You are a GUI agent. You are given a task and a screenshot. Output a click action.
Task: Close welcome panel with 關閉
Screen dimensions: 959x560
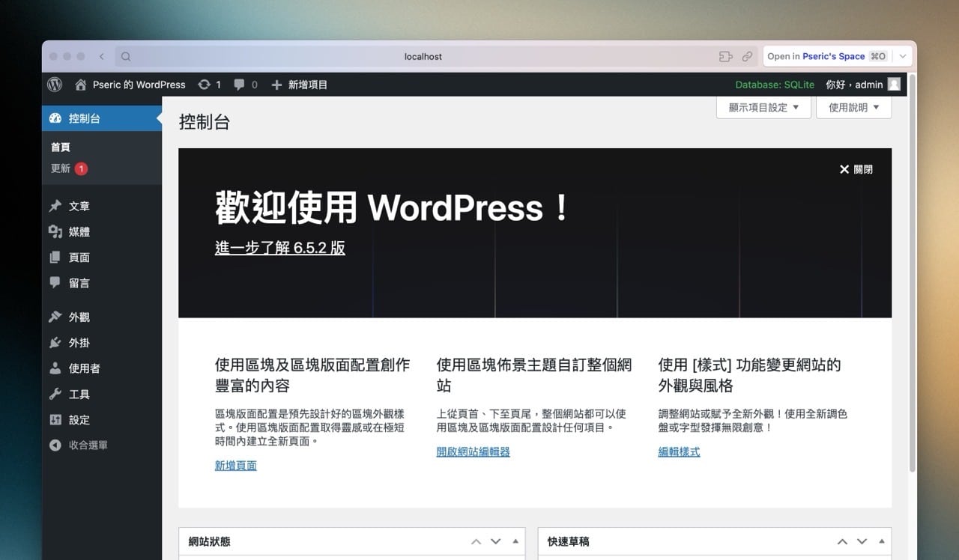pos(856,169)
